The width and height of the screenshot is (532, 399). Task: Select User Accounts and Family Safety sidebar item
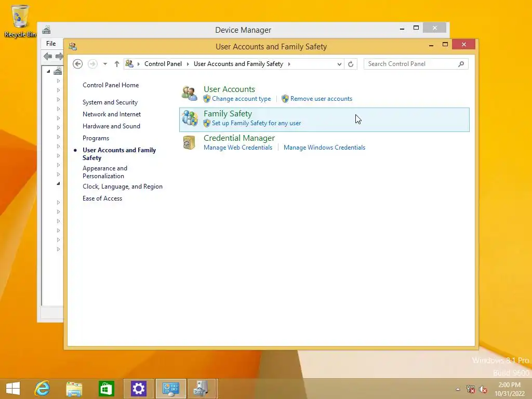[119, 154]
